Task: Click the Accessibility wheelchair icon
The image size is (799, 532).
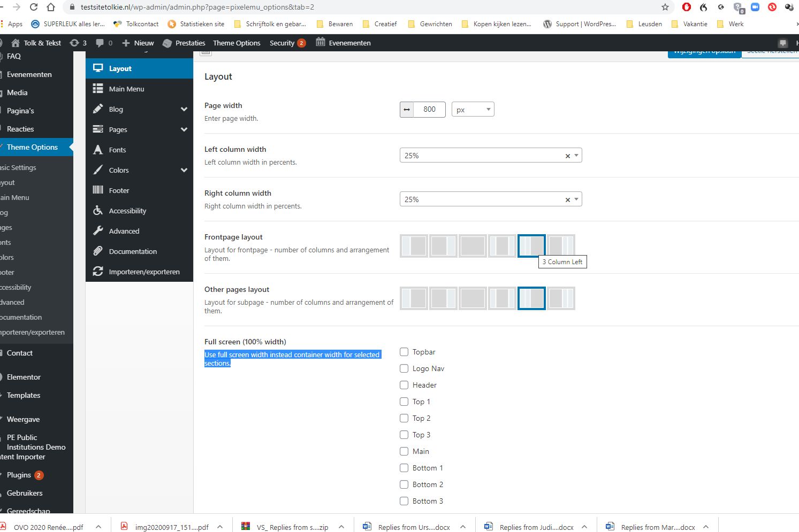Action: click(x=98, y=211)
